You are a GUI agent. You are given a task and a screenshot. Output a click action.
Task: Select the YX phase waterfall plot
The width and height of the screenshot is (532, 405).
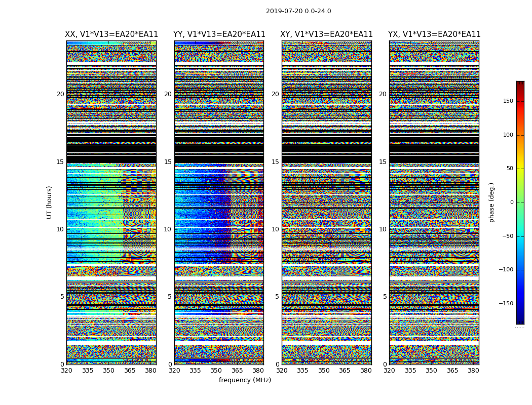pyautogui.click(x=434, y=202)
